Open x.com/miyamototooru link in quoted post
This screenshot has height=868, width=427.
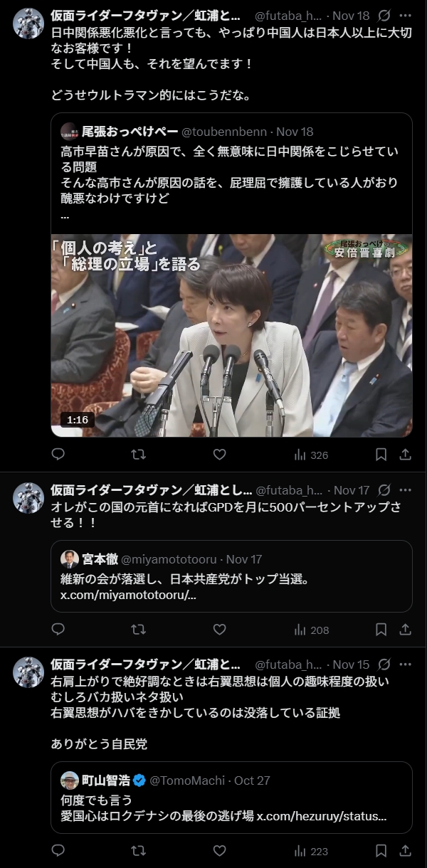[128, 595]
